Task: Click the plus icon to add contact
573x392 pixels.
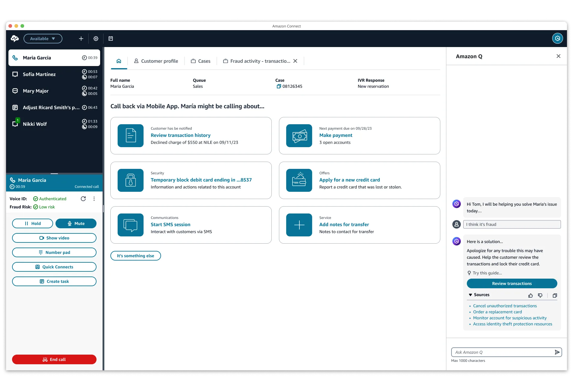Action: tap(81, 39)
